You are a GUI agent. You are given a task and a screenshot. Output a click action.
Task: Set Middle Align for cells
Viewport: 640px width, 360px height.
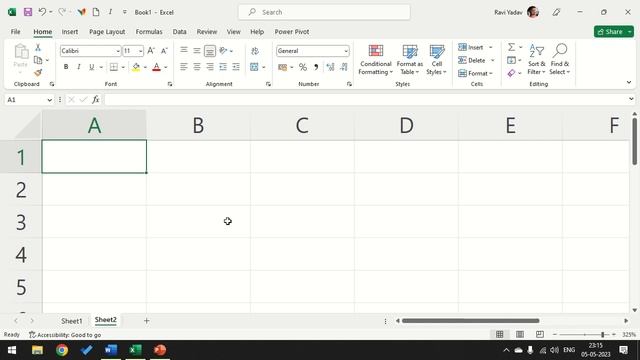197,51
